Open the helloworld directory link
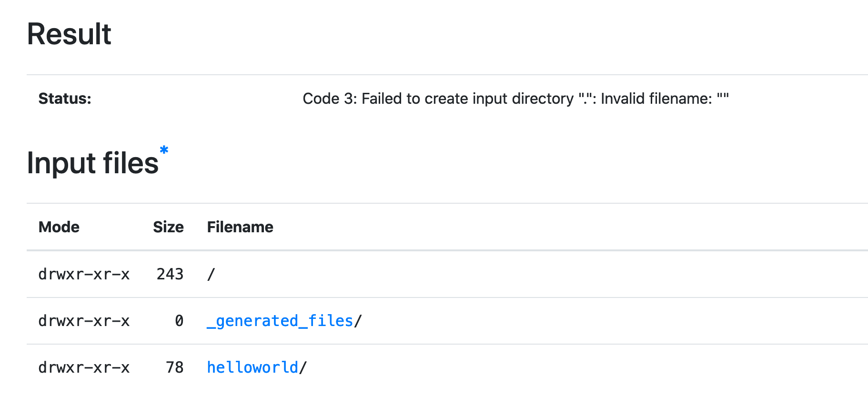868x396 pixels. point(252,367)
